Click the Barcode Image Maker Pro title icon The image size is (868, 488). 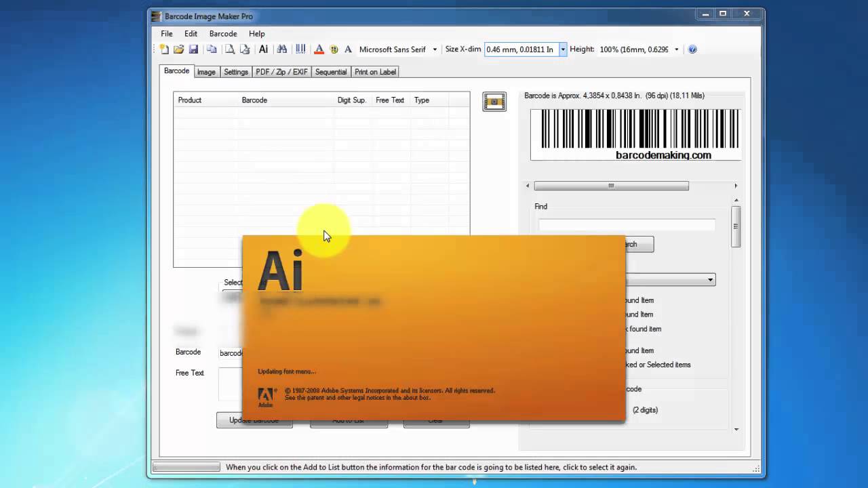[157, 16]
